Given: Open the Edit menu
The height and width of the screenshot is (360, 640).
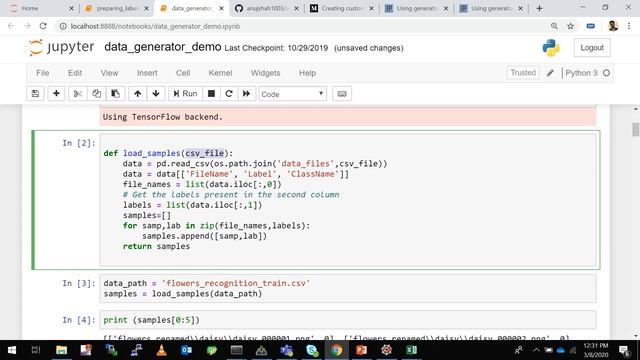Looking at the screenshot, I should (75, 73).
